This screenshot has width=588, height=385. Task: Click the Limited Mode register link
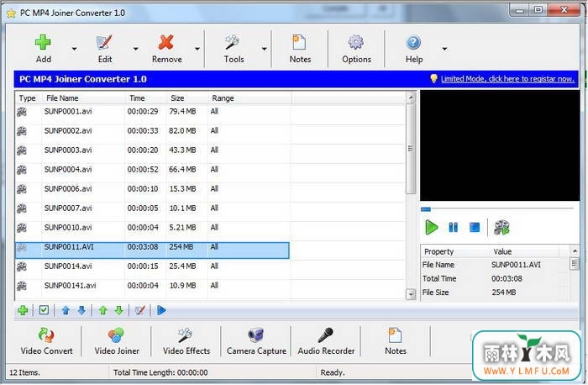point(507,79)
